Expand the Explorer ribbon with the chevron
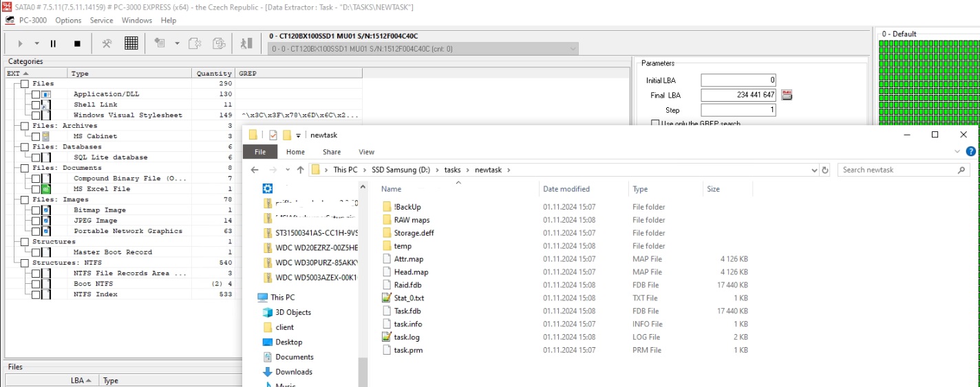Image resolution: width=980 pixels, height=387 pixels. (957, 152)
